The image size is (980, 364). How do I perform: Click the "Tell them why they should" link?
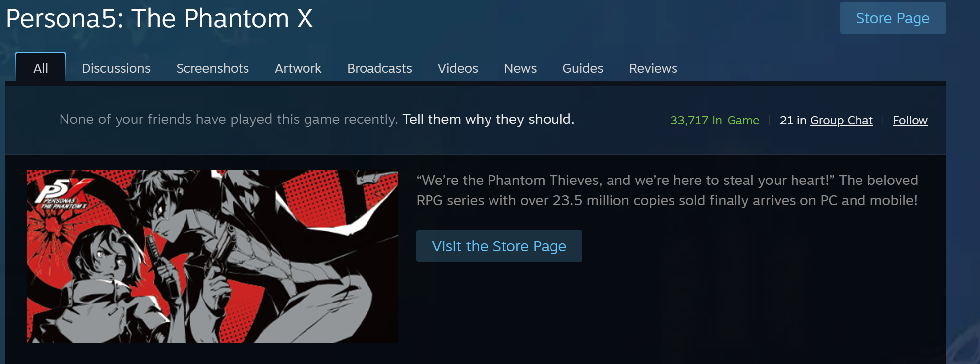click(488, 119)
